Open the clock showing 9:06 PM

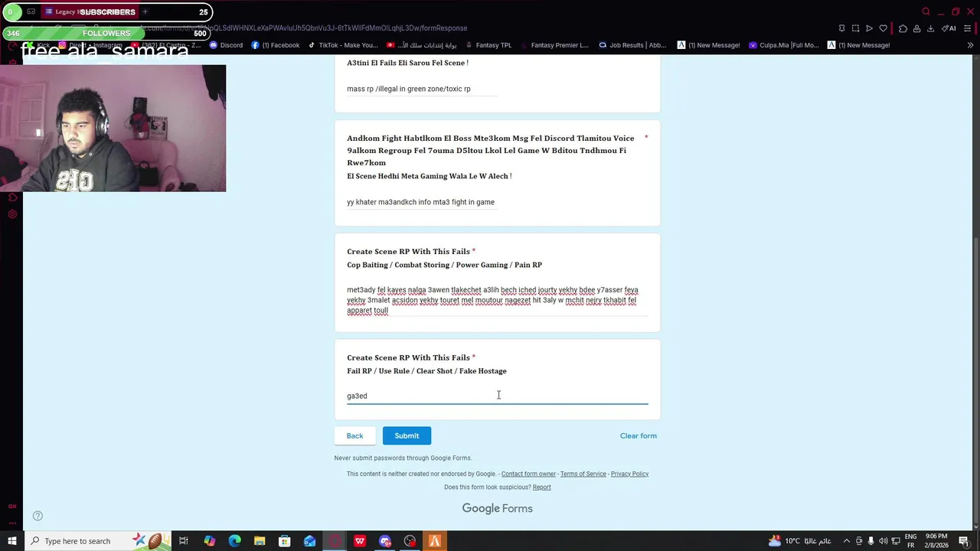pyautogui.click(x=936, y=541)
